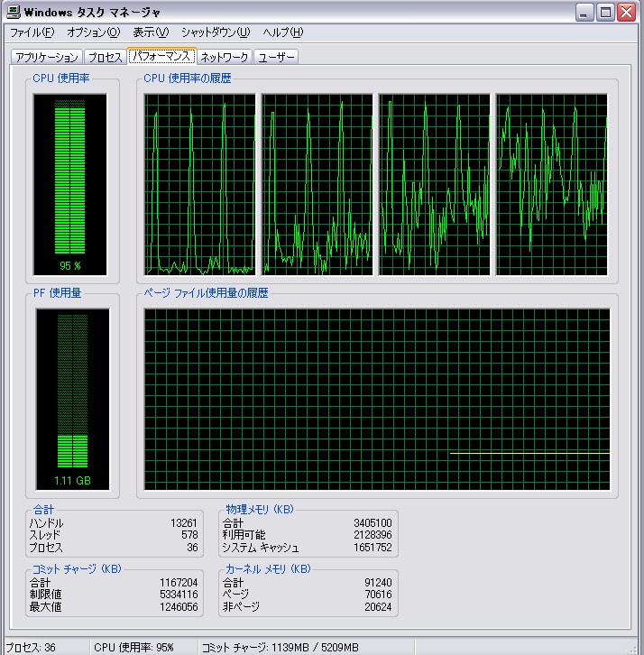The image size is (644, 655).
Task: Click the コミット チャージ (KB) group label
Action: [77, 569]
